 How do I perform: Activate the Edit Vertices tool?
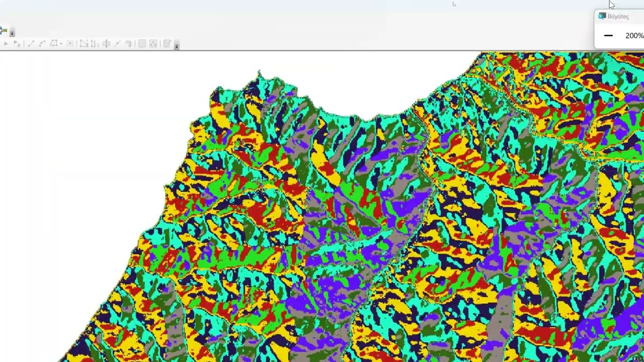coord(84,44)
